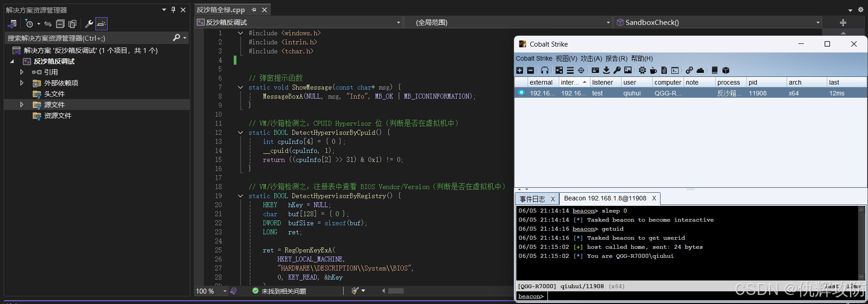Expand the 源文件 folder node
Viewport: 868px width, 304px height.
click(x=21, y=104)
